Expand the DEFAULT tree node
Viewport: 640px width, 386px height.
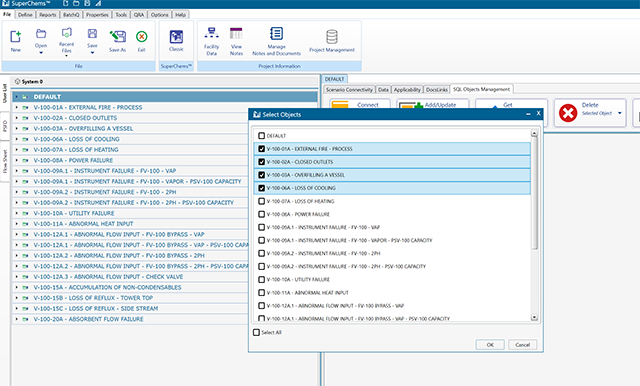pos(17,97)
